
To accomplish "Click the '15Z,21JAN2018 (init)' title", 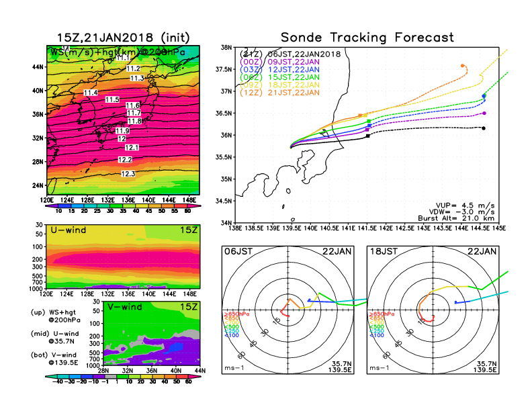I will coord(123,38).
